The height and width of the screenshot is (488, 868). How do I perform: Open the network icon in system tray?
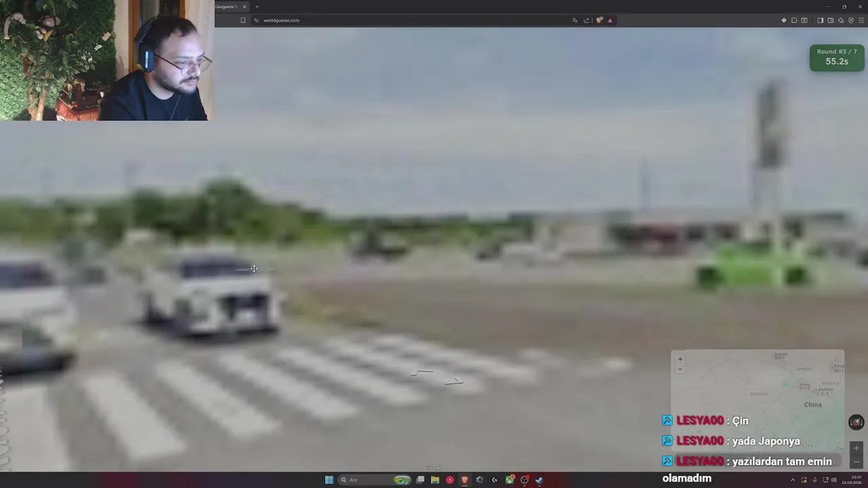coord(824,480)
